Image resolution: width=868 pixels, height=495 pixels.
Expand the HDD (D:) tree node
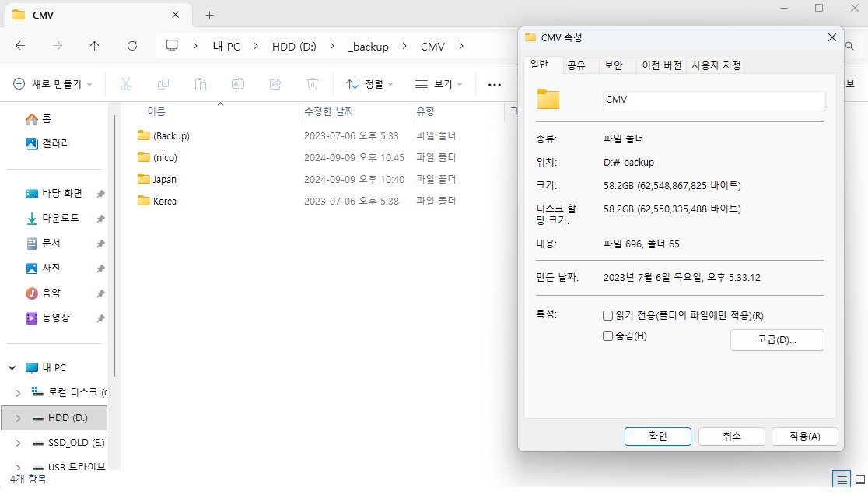[x=18, y=418]
